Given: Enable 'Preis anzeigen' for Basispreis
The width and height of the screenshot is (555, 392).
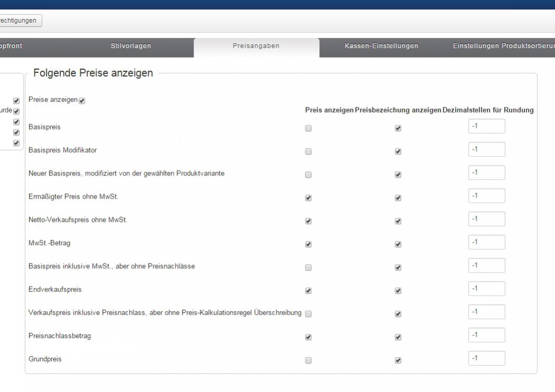Looking at the screenshot, I should (309, 128).
